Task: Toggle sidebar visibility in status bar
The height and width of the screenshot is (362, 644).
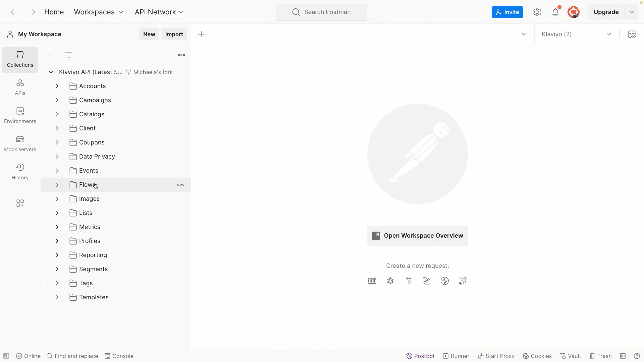Action: 6,356
